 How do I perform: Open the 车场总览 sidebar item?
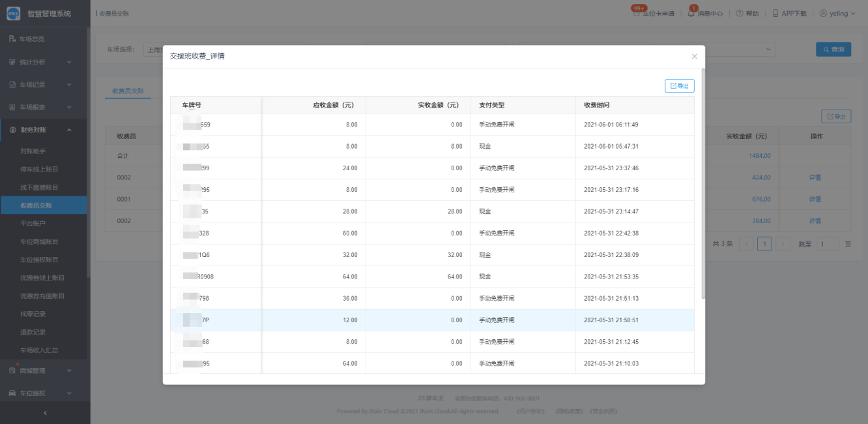(x=44, y=39)
